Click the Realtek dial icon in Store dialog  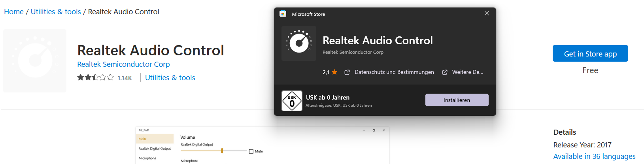[299, 43]
